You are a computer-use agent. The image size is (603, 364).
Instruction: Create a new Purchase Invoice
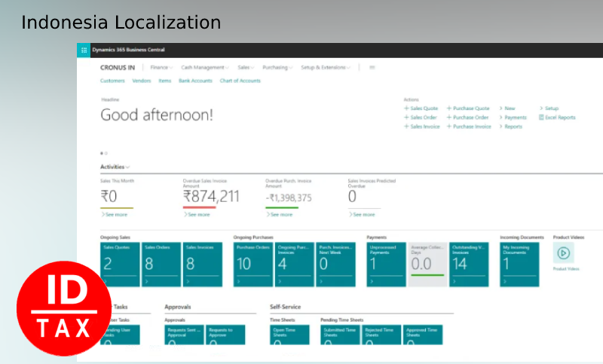pos(469,127)
